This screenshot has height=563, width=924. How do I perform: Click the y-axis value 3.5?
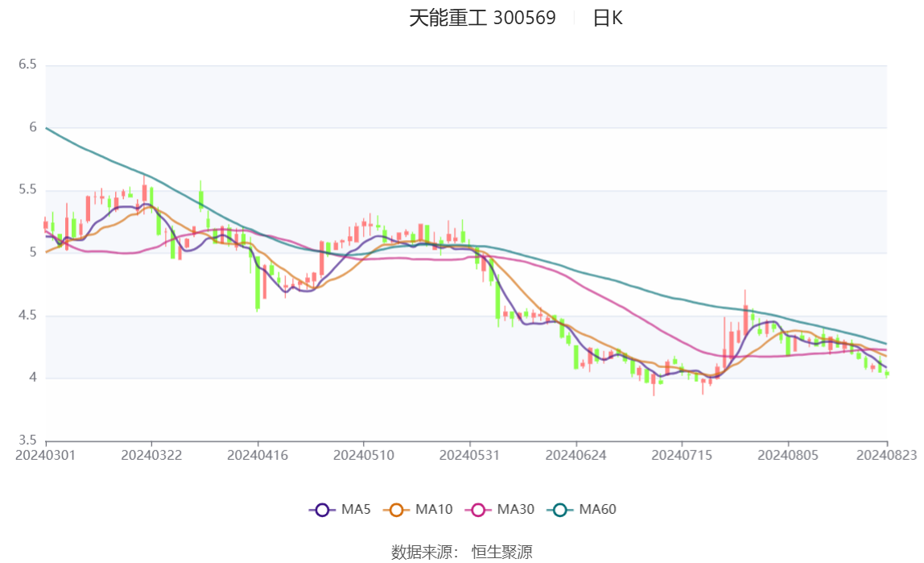pyautogui.click(x=27, y=441)
